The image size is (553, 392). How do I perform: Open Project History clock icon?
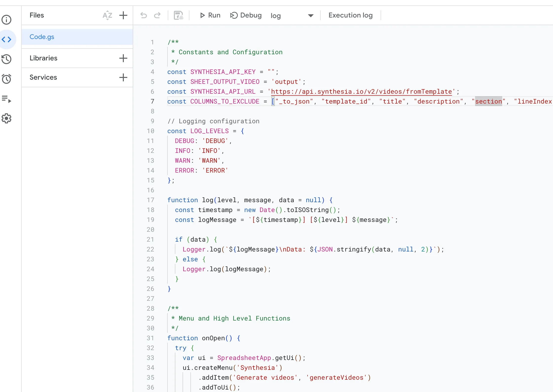[x=7, y=59]
